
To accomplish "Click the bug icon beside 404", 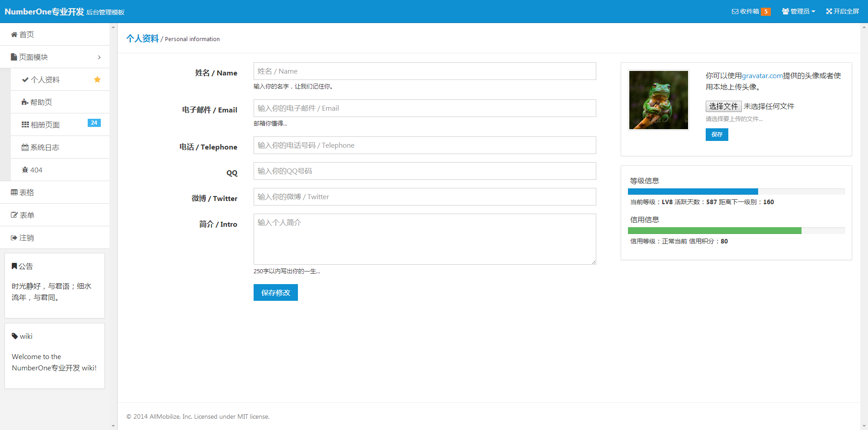I will point(25,170).
